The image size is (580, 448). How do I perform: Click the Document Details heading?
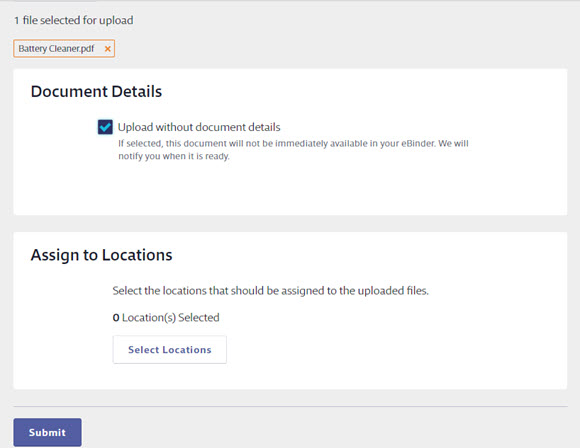(96, 91)
